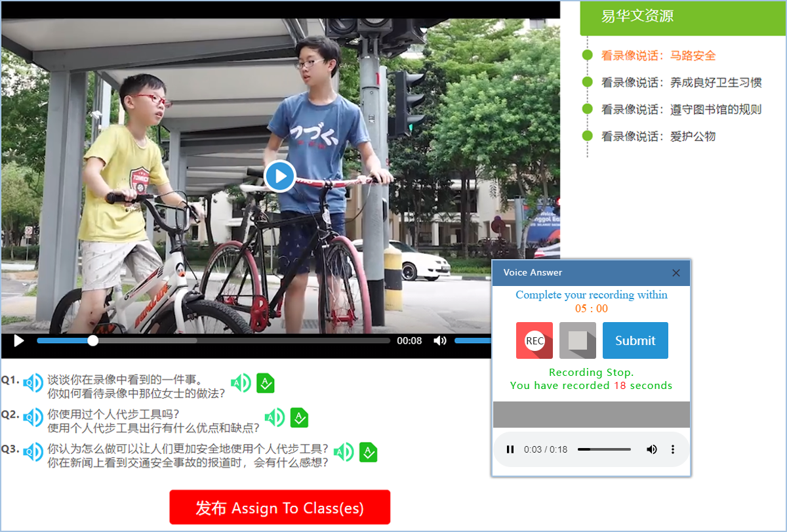Image resolution: width=787 pixels, height=532 pixels.
Task: Stop recording with the gray square button
Action: click(x=577, y=340)
